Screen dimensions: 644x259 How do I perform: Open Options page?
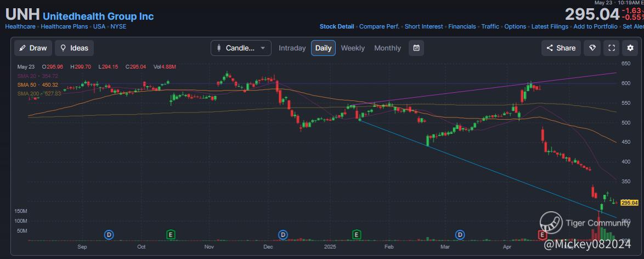pyautogui.click(x=515, y=26)
